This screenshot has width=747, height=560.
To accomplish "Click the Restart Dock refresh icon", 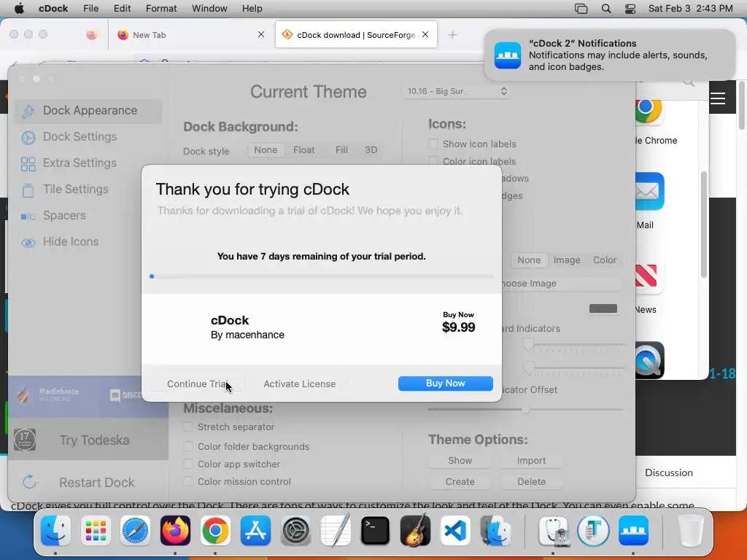I will (x=29, y=481).
